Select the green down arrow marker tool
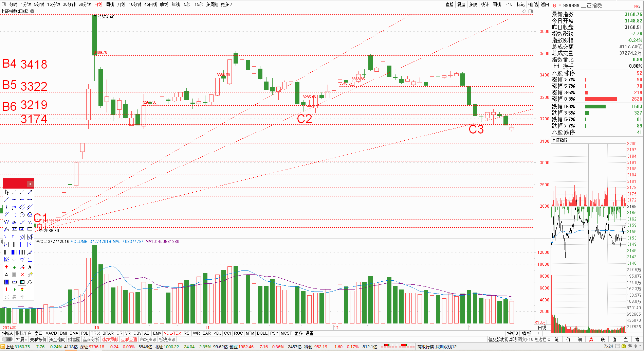This screenshot has width=644, height=351. tap(14, 267)
